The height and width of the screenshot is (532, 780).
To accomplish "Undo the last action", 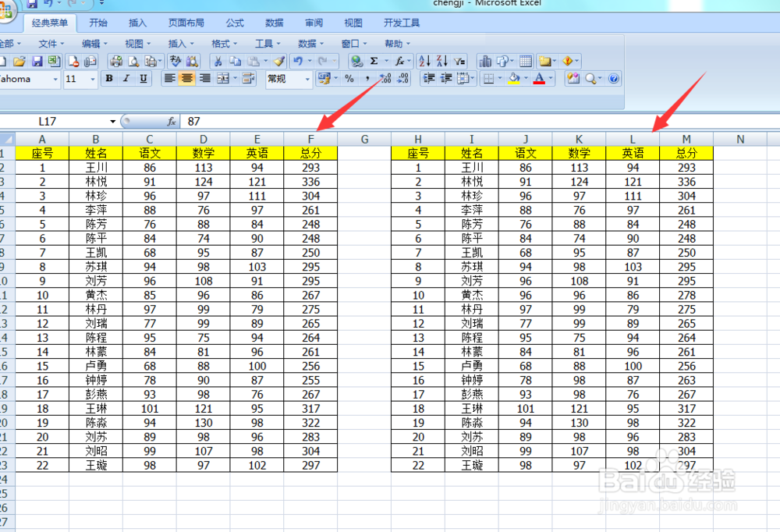I will (x=298, y=61).
